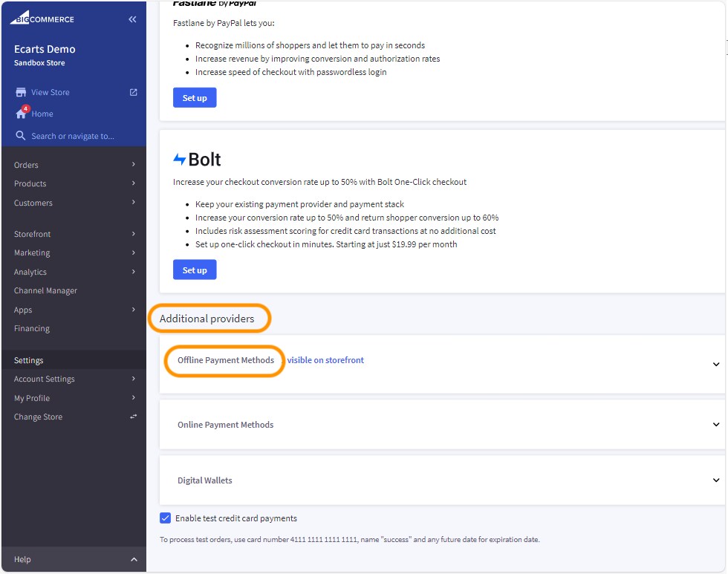Expand Digital Wallets section
This screenshot has width=728, height=574.
[715, 480]
